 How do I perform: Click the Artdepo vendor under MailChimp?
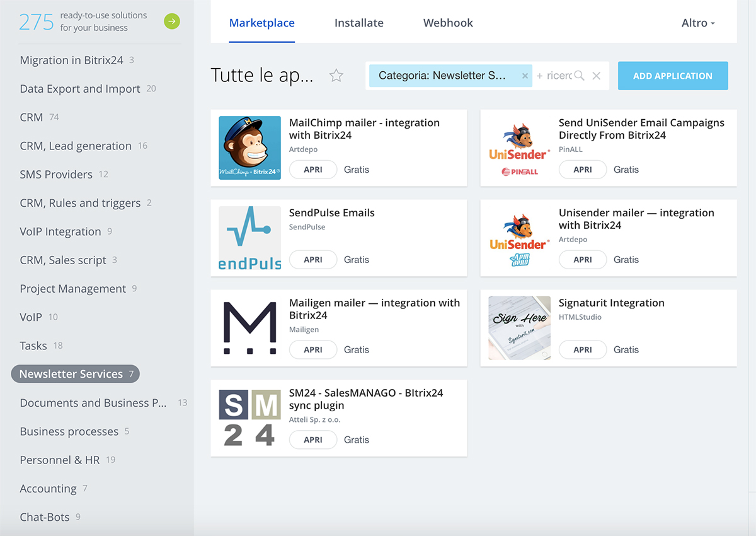[x=303, y=149]
